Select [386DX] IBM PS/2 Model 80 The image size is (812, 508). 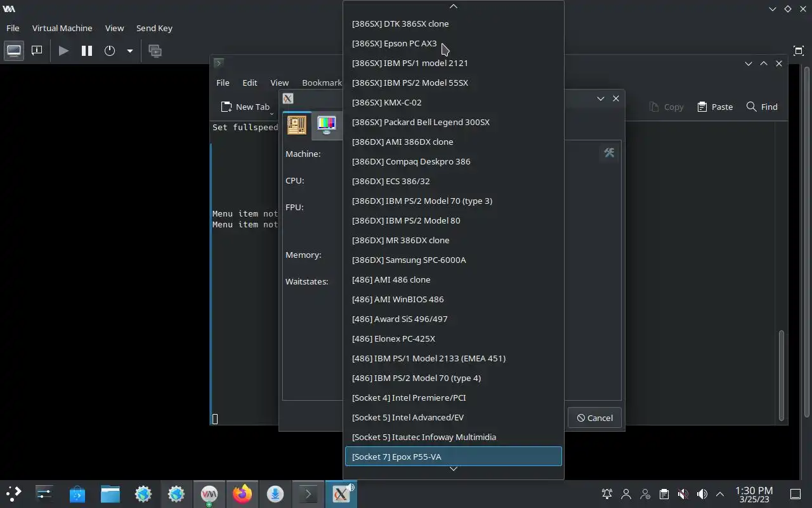[454, 220]
